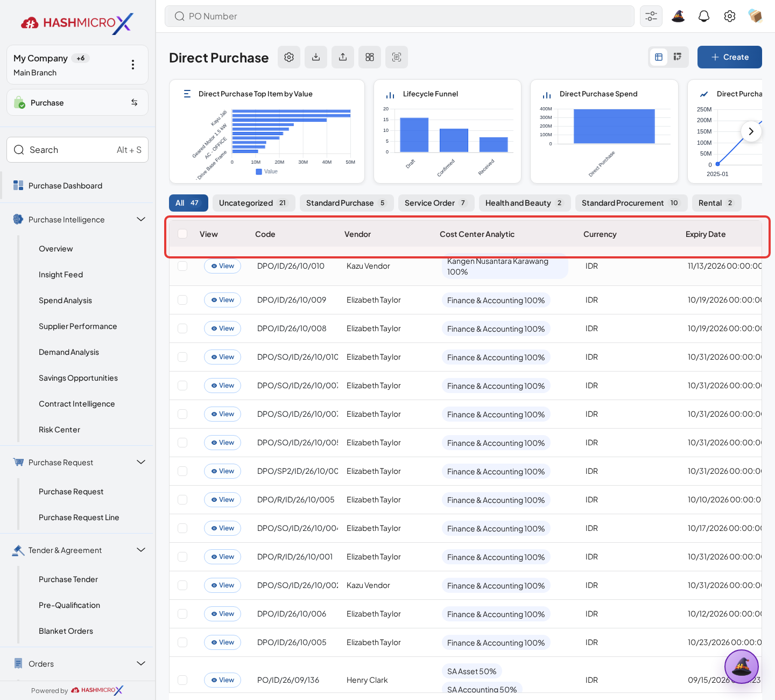Click the Purchase Intelligence brain icon
The height and width of the screenshot is (700, 775).
[x=18, y=219]
